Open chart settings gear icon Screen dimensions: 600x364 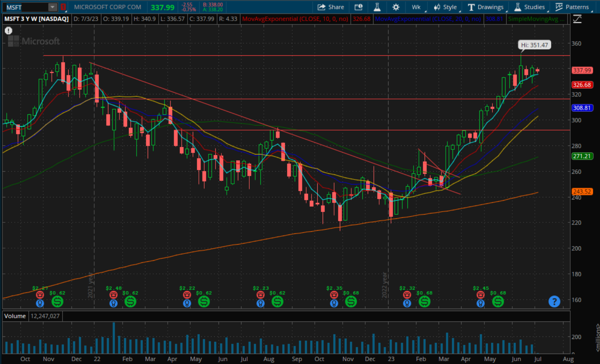pos(396,7)
